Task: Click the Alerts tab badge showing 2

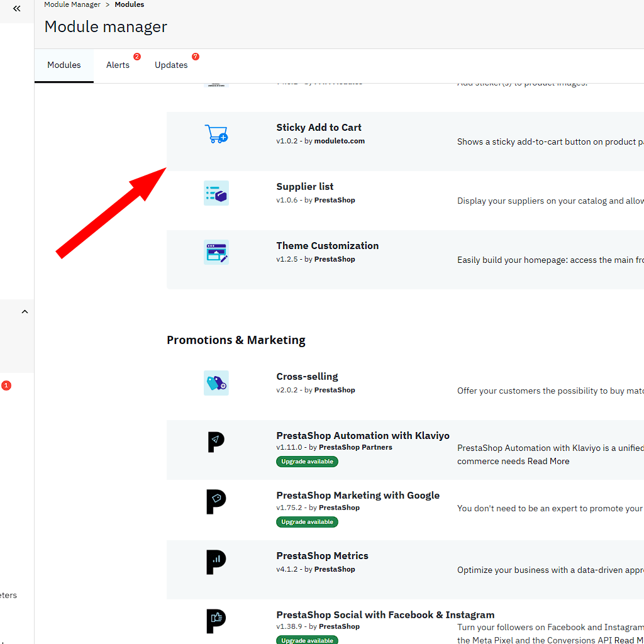Action: (x=137, y=57)
